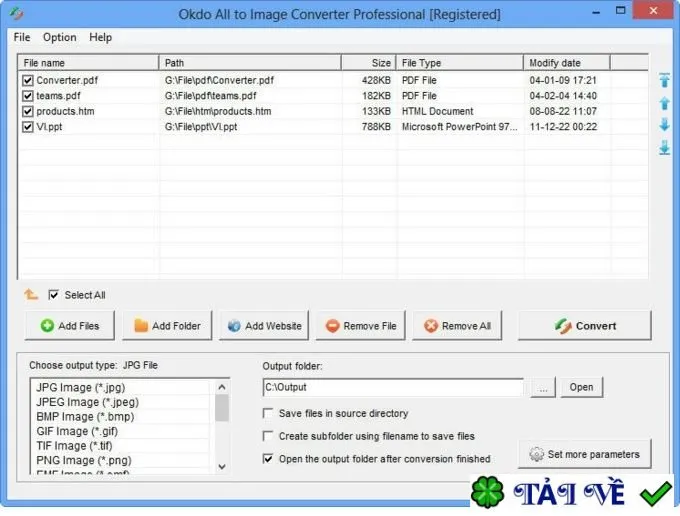Open Set more parameters settings
Viewport: 680px width, 516px height.
585,454
